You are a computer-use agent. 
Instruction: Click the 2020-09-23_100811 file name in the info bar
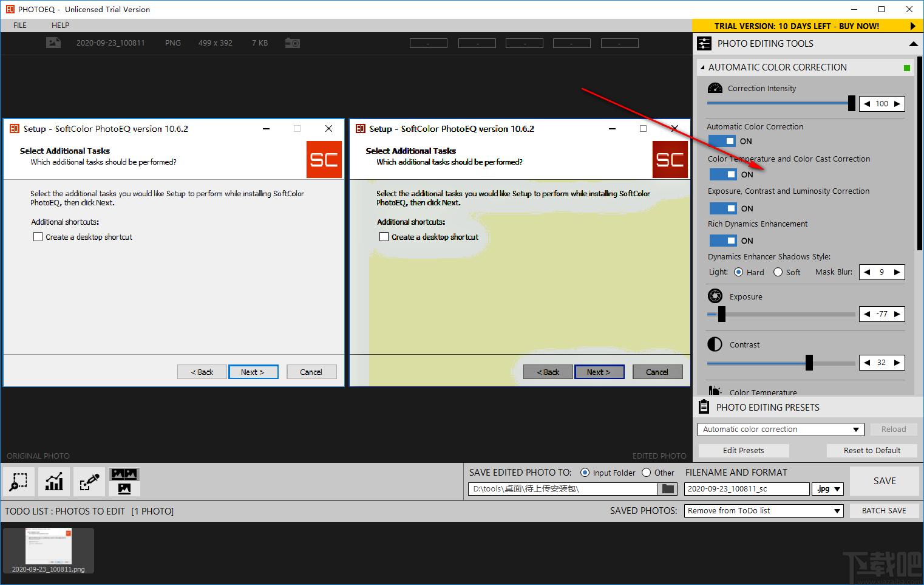110,43
